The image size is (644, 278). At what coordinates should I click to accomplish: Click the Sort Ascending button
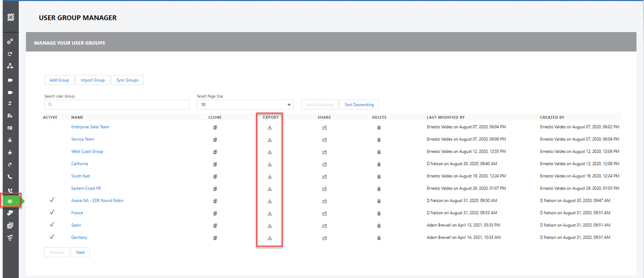coord(320,105)
